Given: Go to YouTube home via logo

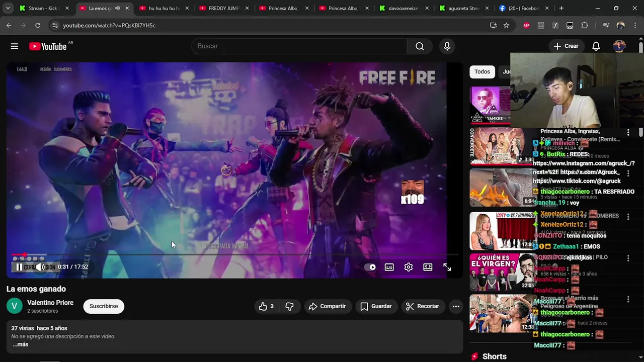Looking at the screenshot, I should pyautogui.click(x=48, y=46).
